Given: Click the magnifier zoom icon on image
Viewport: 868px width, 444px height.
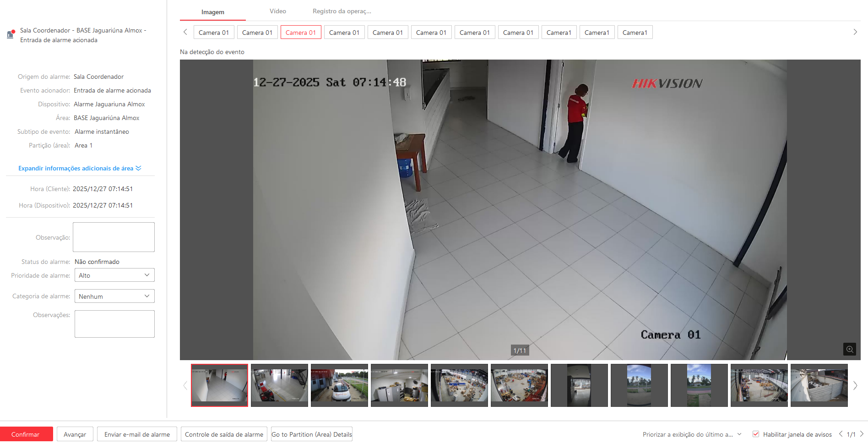Looking at the screenshot, I should tap(849, 349).
